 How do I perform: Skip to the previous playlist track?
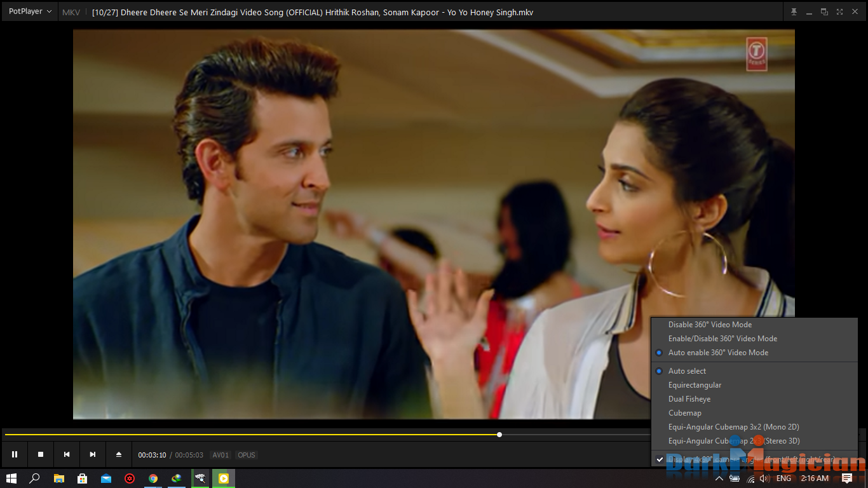67,454
